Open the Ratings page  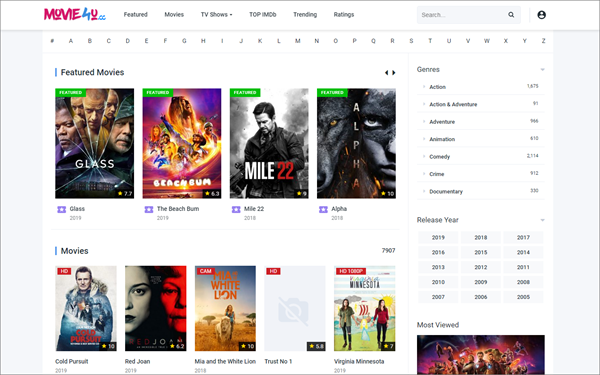pos(344,15)
